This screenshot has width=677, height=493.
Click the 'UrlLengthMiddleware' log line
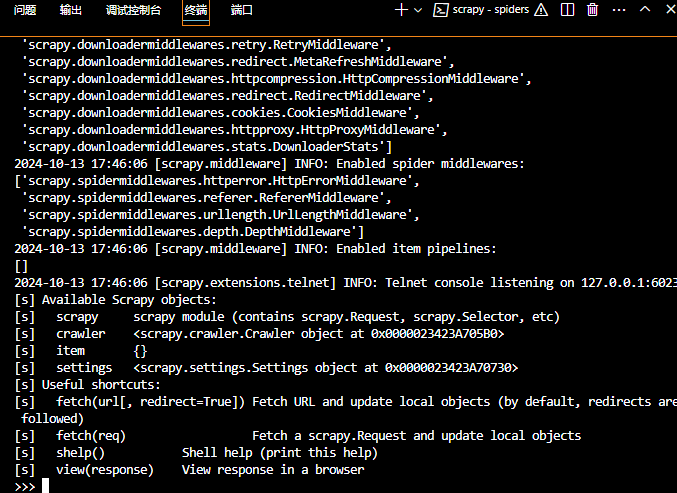pos(221,215)
